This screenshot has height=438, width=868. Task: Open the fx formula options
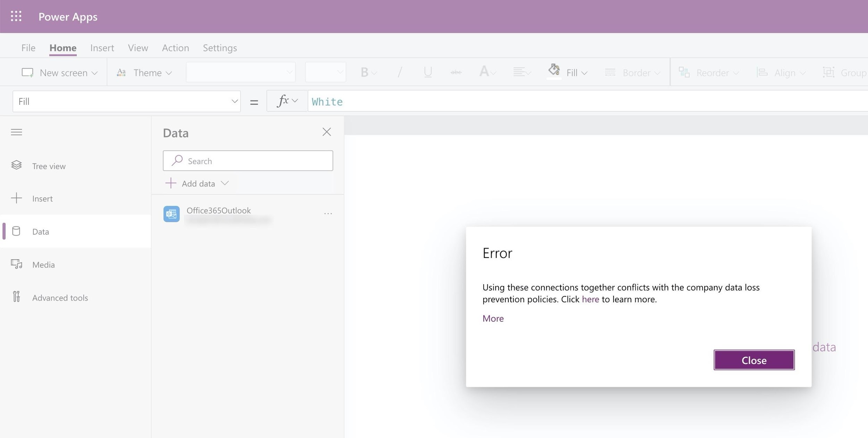click(x=287, y=101)
